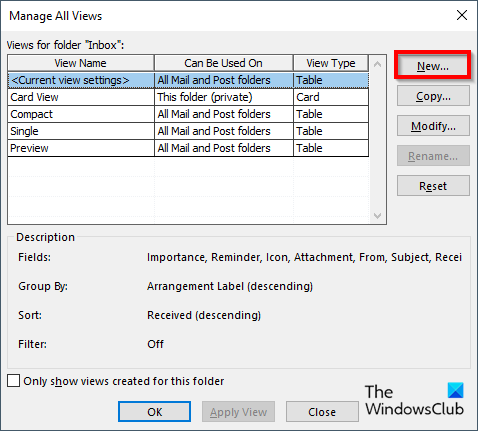This screenshot has width=478, height=431.
Task: Click the View Type column header
Action: pos(331,63)
